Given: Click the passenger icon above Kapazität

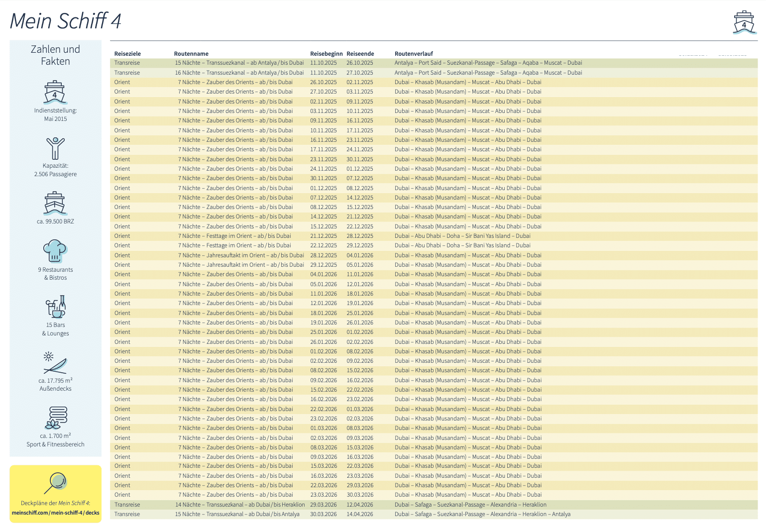Looking at the screenshot, I should coord(55,148).
